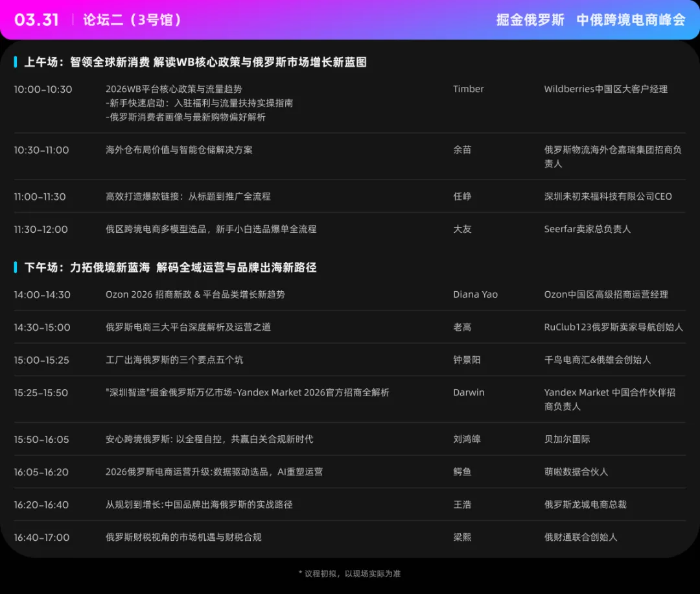
Task: Select time slot 15:50-16:05
Action: (41, 440)
